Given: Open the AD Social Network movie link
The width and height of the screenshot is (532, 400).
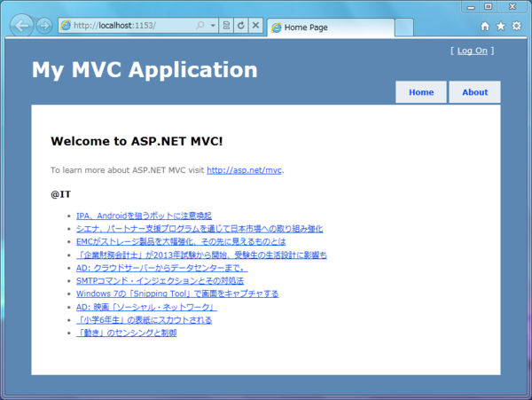Looking at the screenshot, I should (x=146, y=307).
